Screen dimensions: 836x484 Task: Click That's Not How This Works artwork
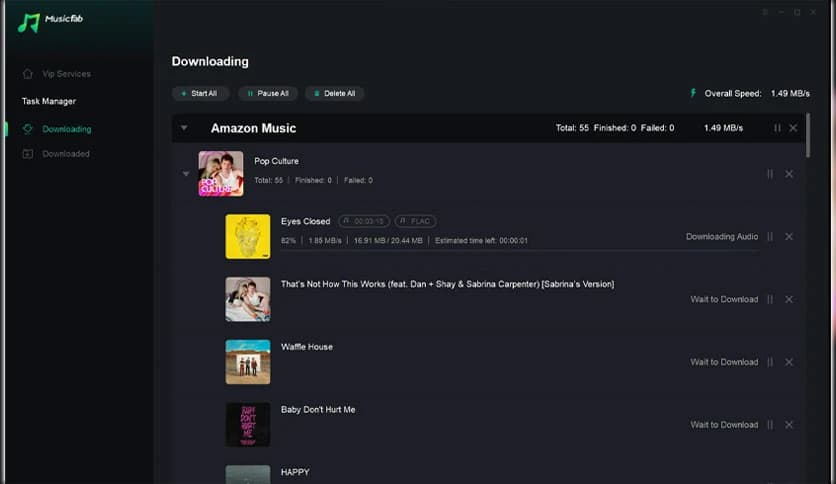click(247, 299)
